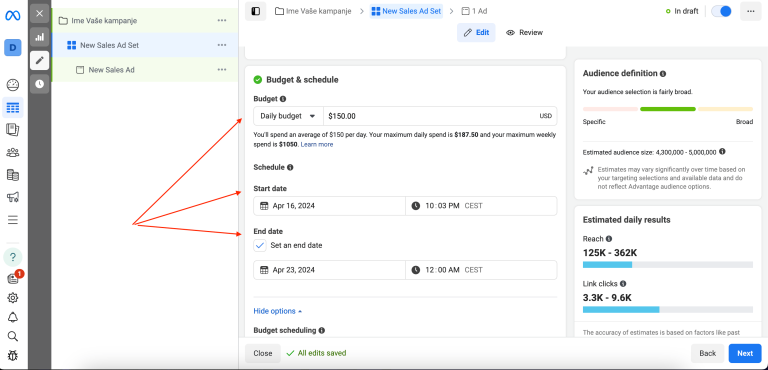The height and width of the screenshot is (370, 768).
Task: Click the Meta logo icon
Action: (13, 16)
